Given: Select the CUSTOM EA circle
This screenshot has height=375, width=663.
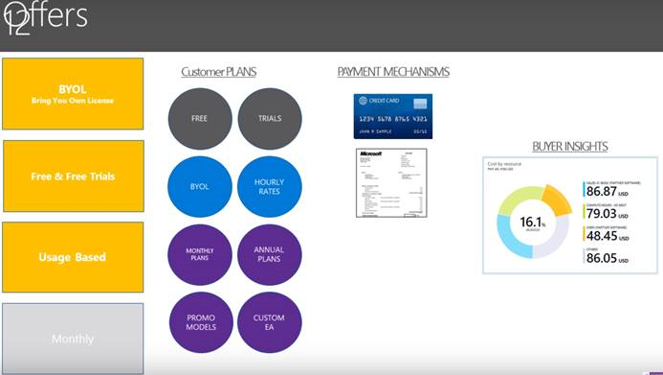Looking at the screenshot, I should pyautogui.click(x=269, y=322).
